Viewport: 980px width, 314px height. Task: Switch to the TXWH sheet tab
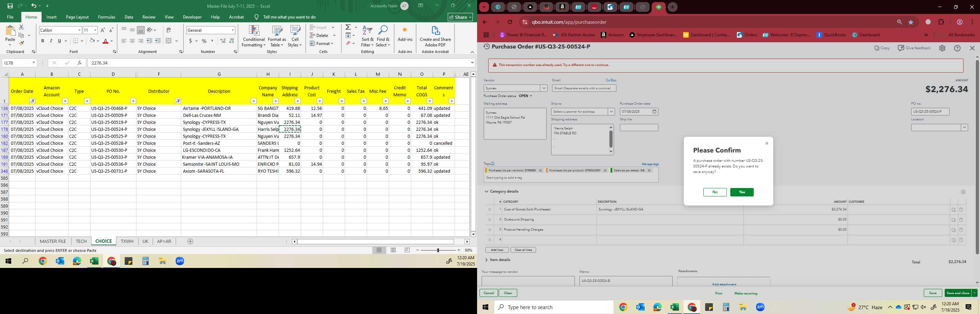pyautogui.click(x=127, y=241)
